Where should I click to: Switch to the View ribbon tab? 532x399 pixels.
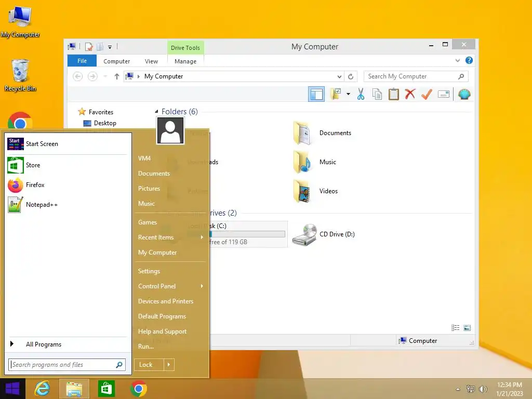point(151,61)
